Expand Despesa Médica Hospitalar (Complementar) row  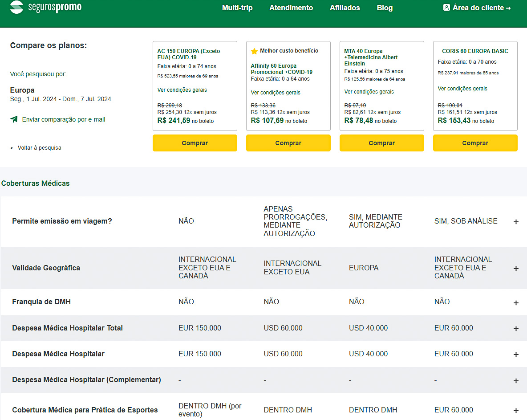click(x=516, y=381)
